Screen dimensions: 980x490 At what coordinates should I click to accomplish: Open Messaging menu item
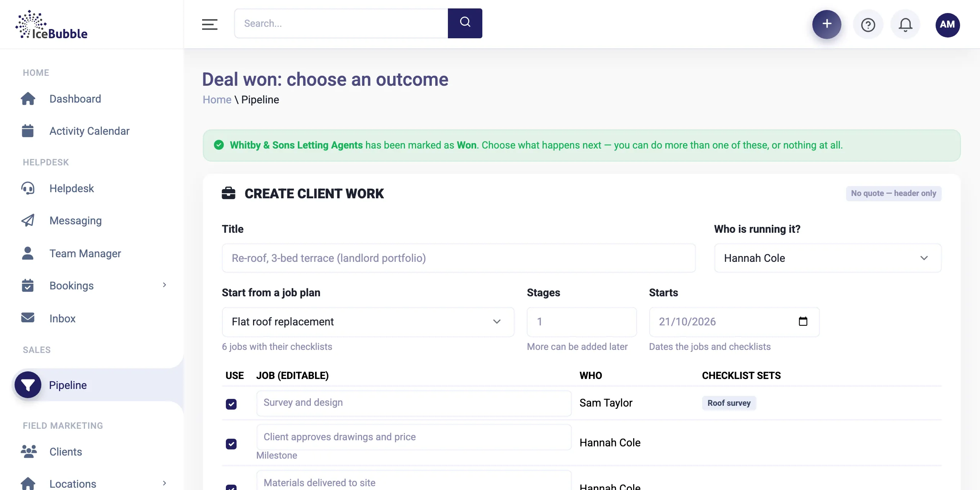click(76, 220)
